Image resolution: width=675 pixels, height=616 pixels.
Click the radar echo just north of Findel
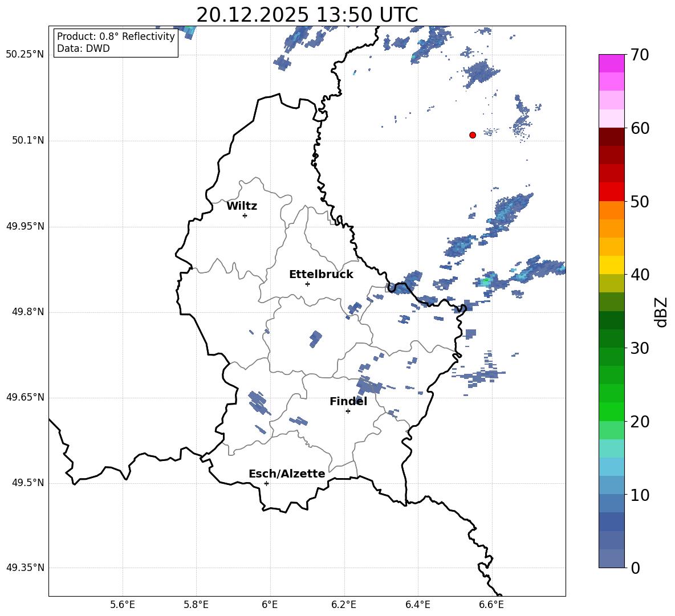(368, 385)
